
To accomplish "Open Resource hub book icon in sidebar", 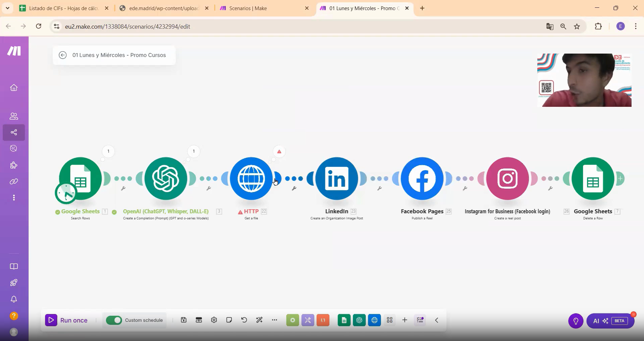I will [14, 267].
